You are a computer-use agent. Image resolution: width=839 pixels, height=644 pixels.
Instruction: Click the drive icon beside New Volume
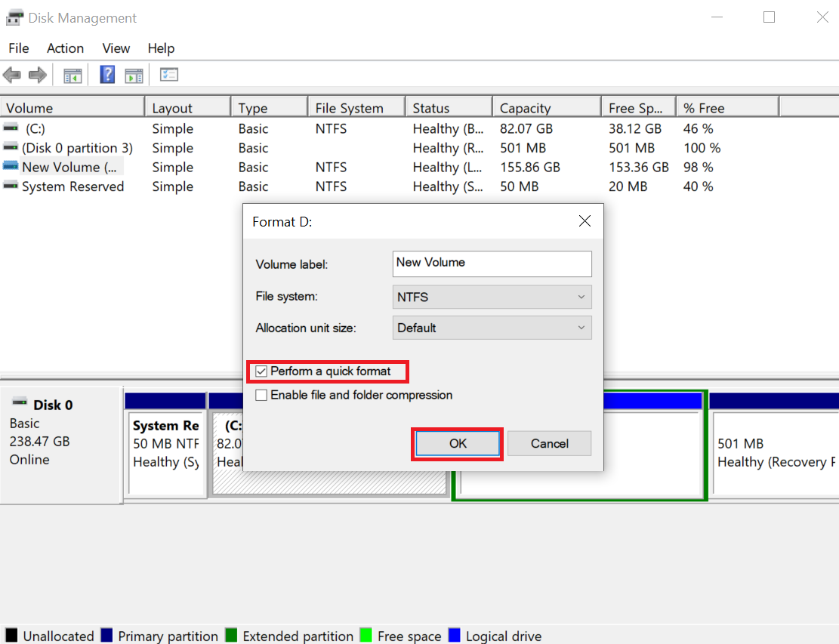(x=10, y=167)
